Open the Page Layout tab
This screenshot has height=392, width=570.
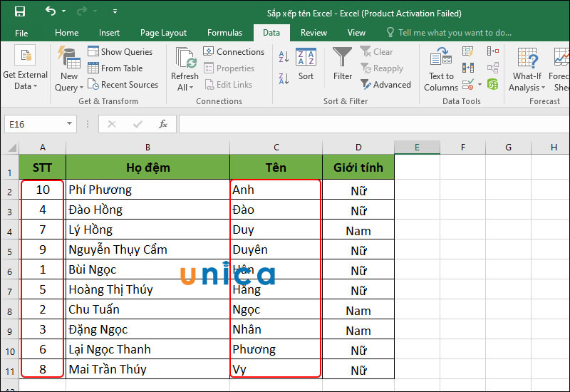click(163, 33)
